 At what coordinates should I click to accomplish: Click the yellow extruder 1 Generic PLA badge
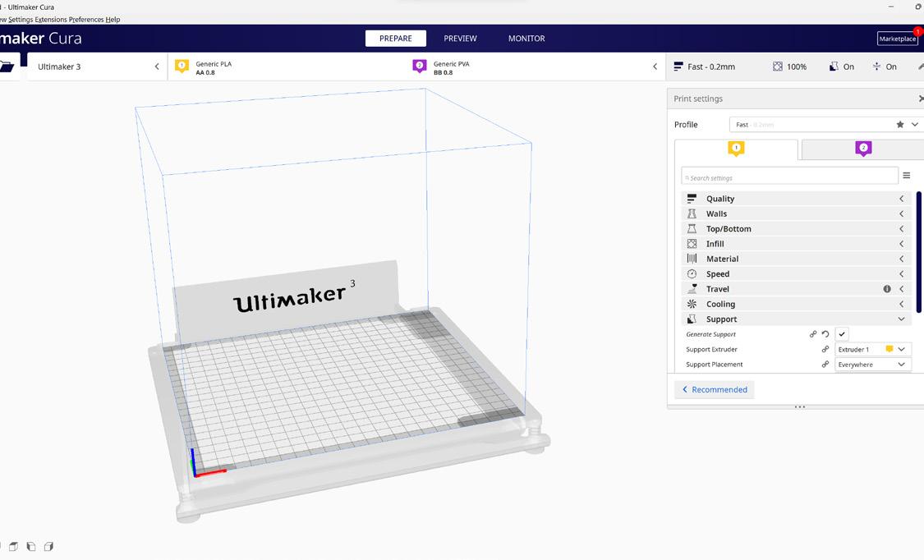pos(182,66)
